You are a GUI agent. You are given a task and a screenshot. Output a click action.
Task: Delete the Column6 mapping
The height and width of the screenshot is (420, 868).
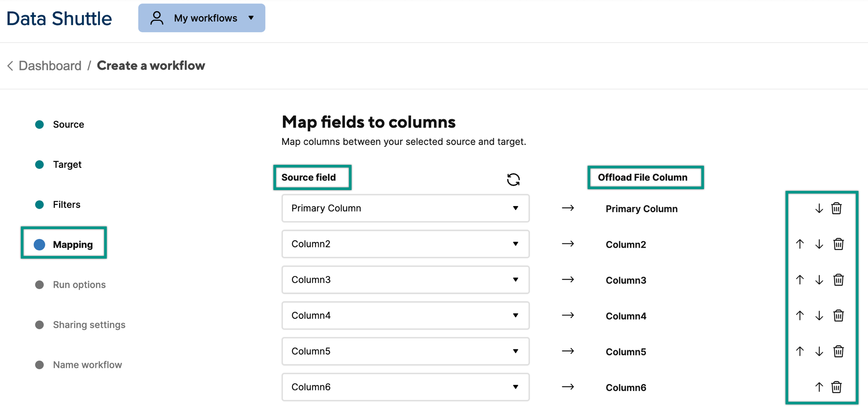[x=836, y=387]
